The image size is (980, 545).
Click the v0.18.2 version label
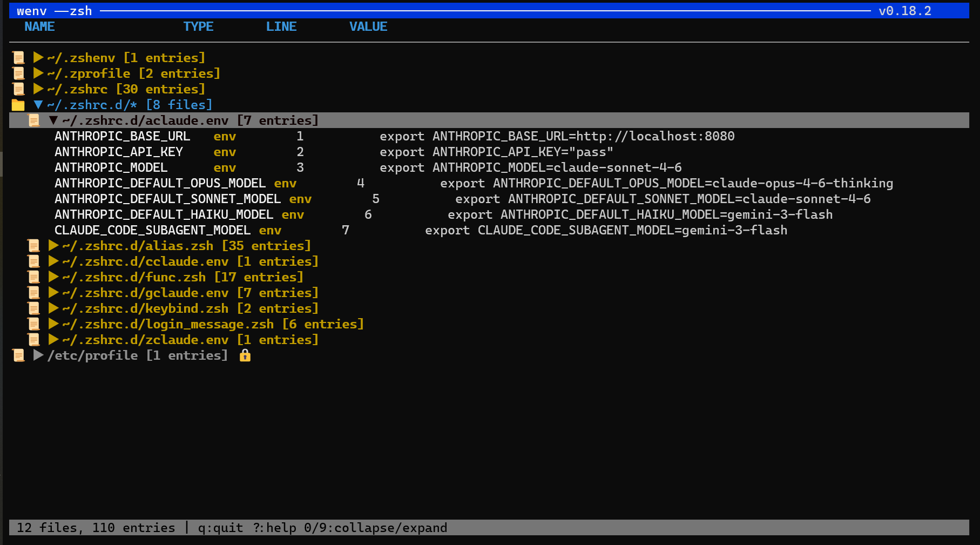point(905,11)
